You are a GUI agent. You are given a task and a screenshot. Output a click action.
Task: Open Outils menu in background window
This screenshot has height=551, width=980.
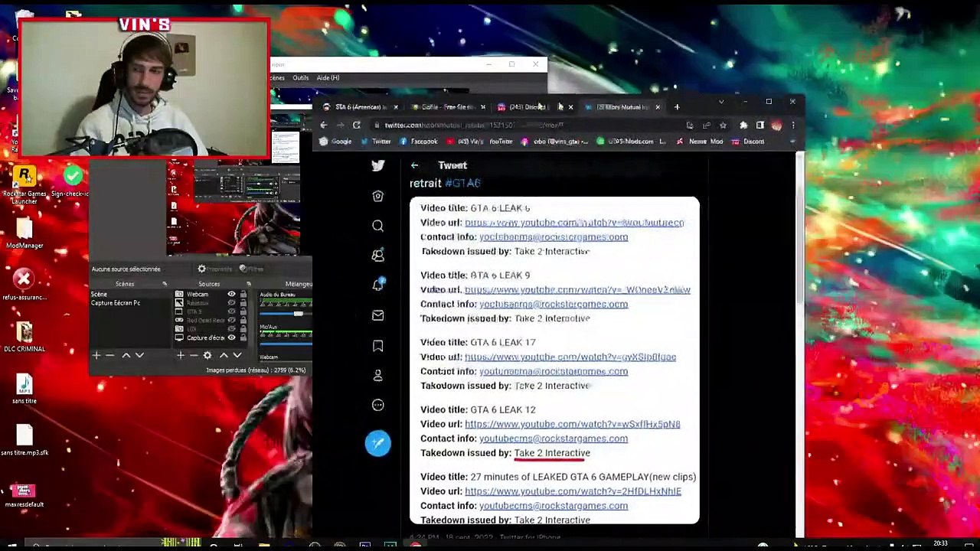301,77
